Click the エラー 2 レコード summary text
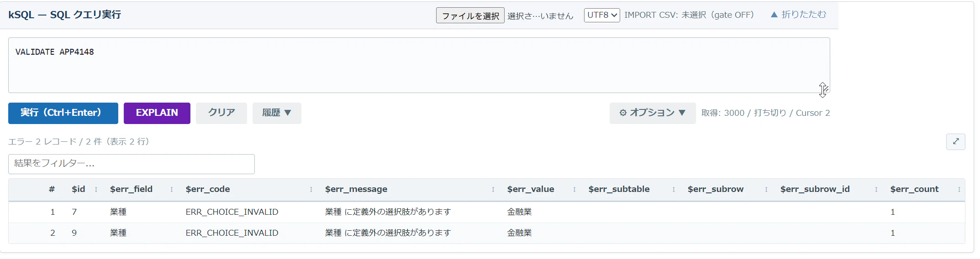The height and width of the screenshot is (259, 980). pyautogui.click(x=79, y=142)
